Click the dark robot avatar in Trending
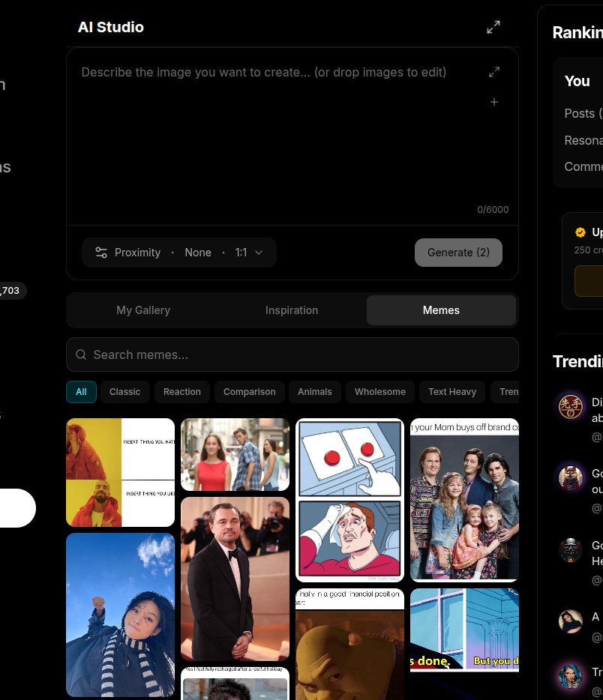The width and height of the screenshot is (603, 700). coord(571,549)
